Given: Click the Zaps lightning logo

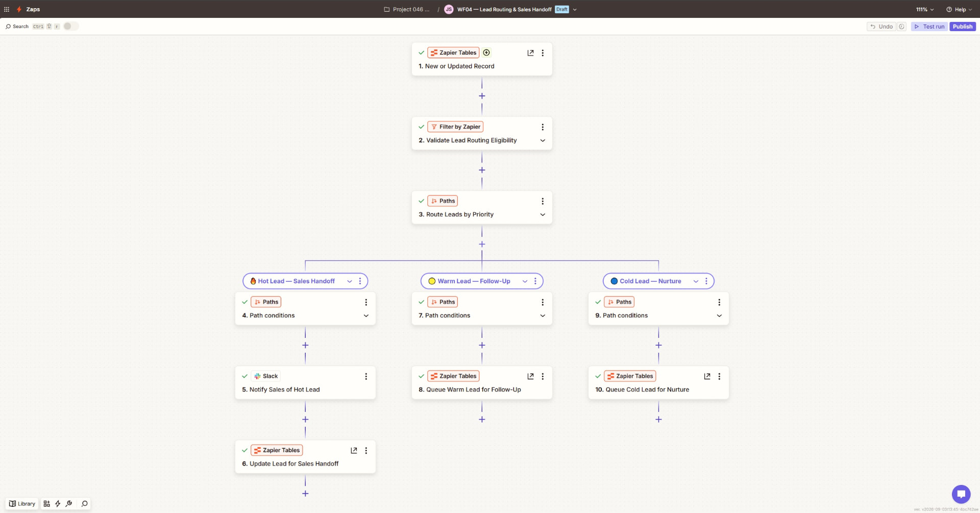Looking at the screenshot, I should pos(19,9).
